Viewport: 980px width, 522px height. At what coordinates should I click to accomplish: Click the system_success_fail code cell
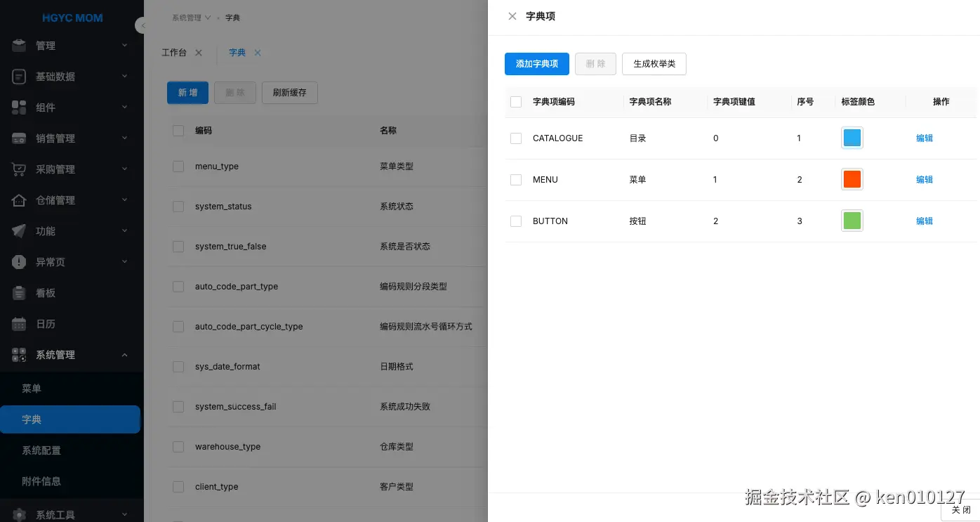[x=236, y=407]
